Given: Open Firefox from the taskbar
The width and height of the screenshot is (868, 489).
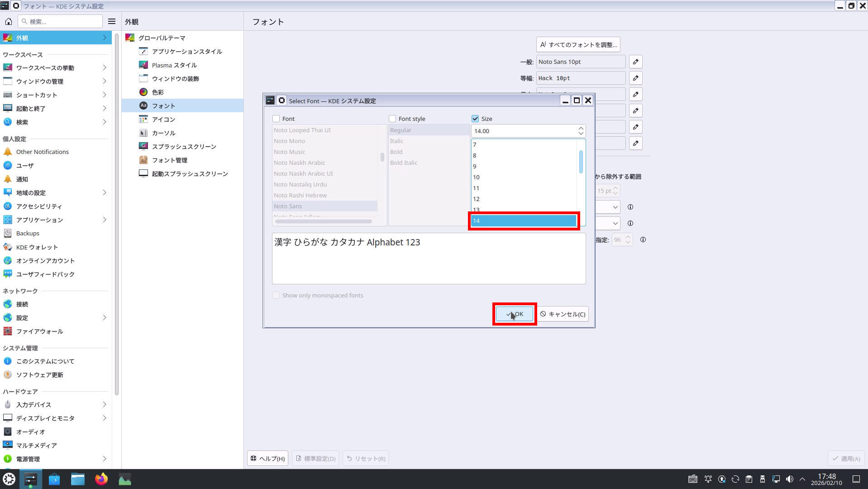Looking at the screenshot, I should tap(101, 479).
